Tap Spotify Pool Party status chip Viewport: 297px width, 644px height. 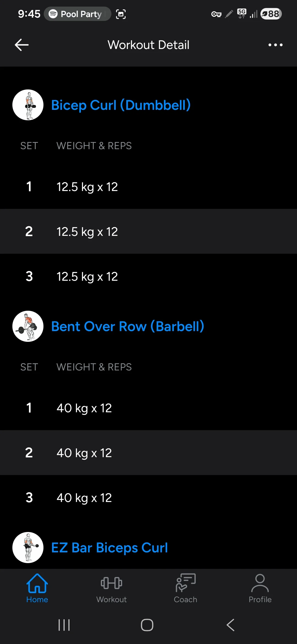[x=77, y=14]
